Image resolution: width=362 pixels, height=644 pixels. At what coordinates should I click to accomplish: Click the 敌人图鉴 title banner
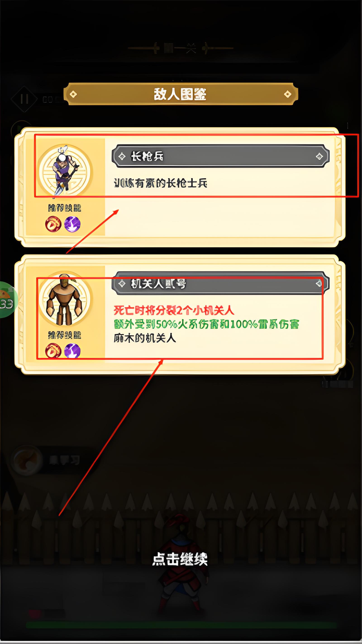tap(181, 94)
